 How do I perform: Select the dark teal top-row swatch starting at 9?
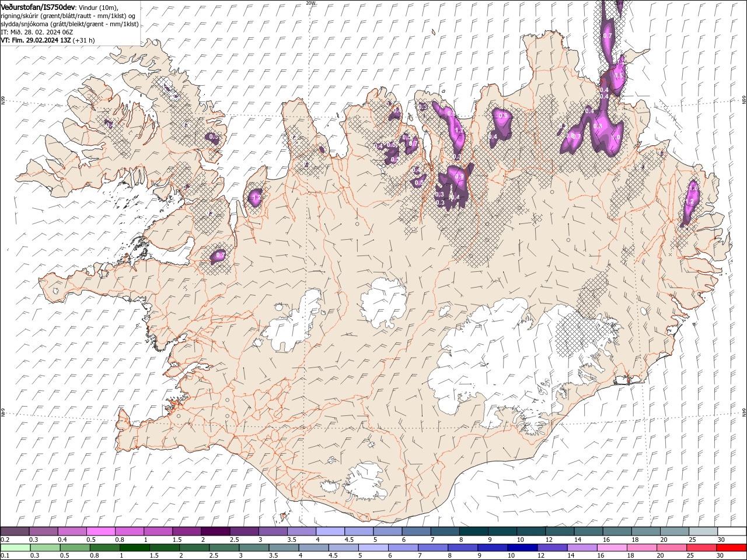click(502, 531)
